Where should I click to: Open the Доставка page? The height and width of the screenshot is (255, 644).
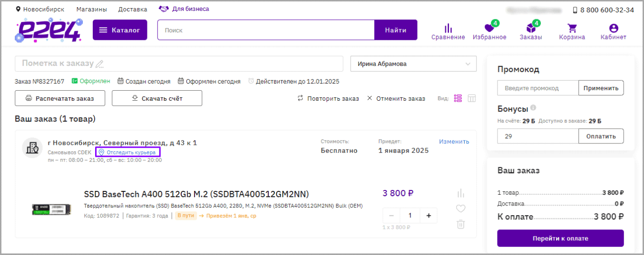pyautogui.click(x=133, y=9)
